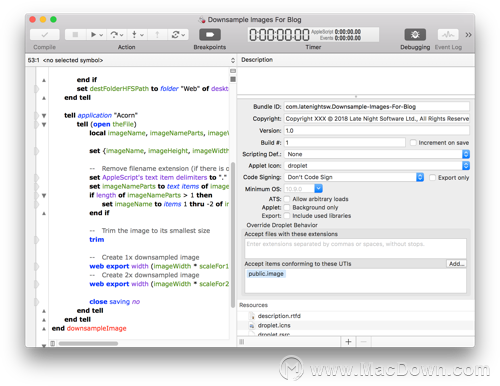Image resolution: width=500 pixels, height=386 pixels.
Task: Open the Scripting Def. popup menu
Action: click(377, 154)
